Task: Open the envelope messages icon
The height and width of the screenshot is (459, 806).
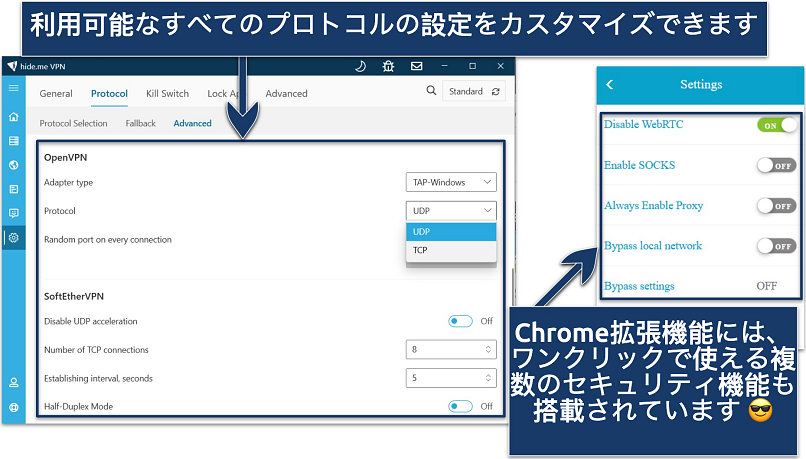Action: (x=416, y=66)
